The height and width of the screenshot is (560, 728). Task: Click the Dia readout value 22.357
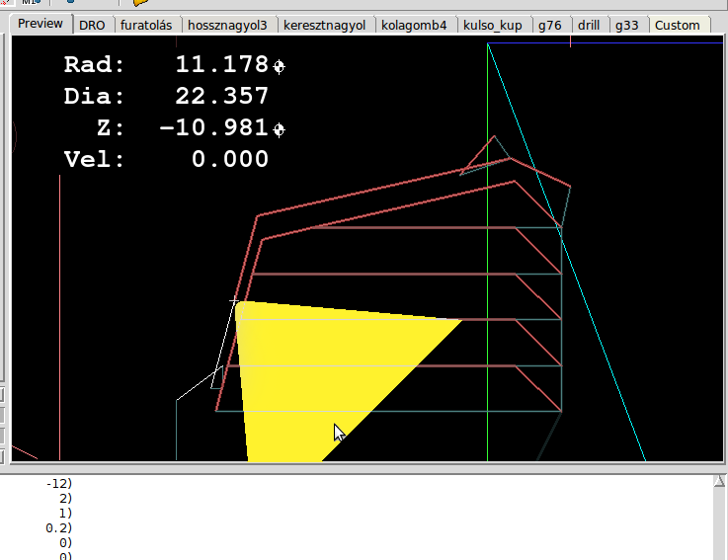point(221,97)
